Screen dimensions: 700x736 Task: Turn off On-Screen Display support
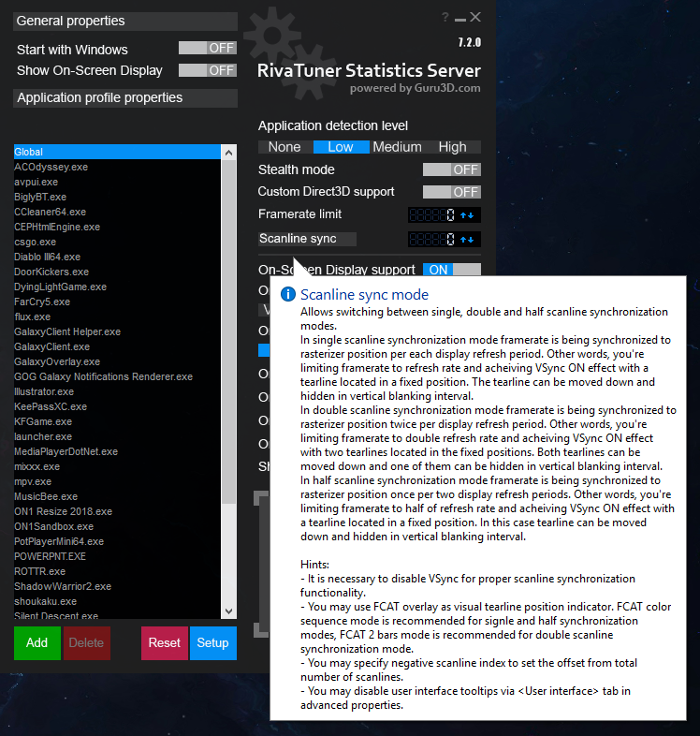click(x=451, y=270)
